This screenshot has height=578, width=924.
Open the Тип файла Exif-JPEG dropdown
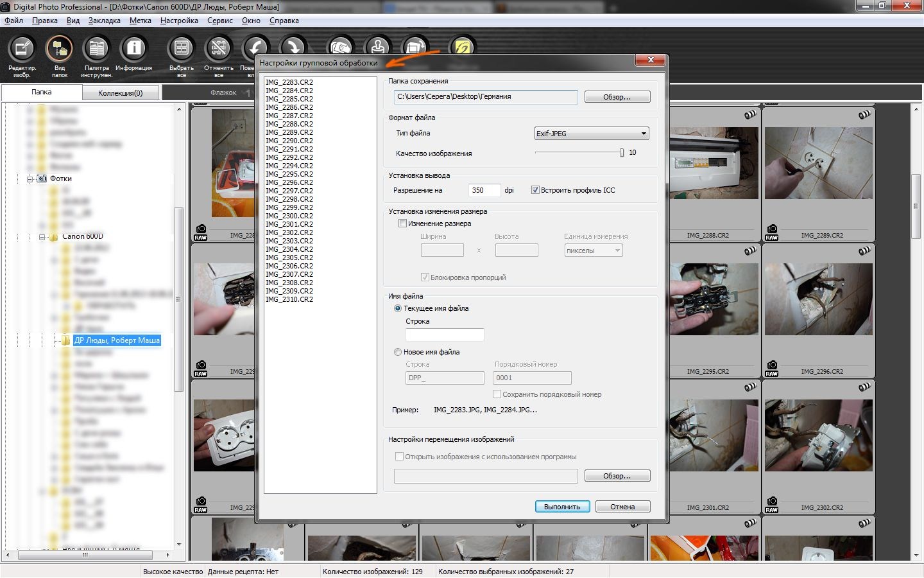pos(591,134)
